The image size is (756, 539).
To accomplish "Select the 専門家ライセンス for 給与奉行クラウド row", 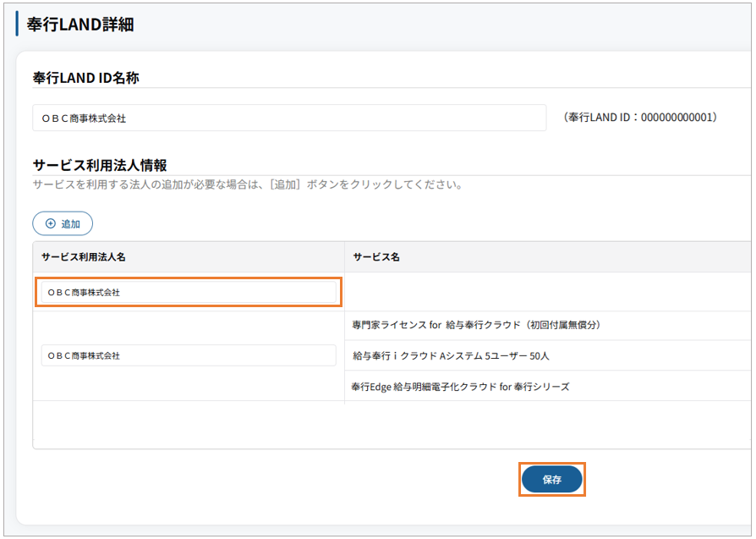I will (548, 325).
